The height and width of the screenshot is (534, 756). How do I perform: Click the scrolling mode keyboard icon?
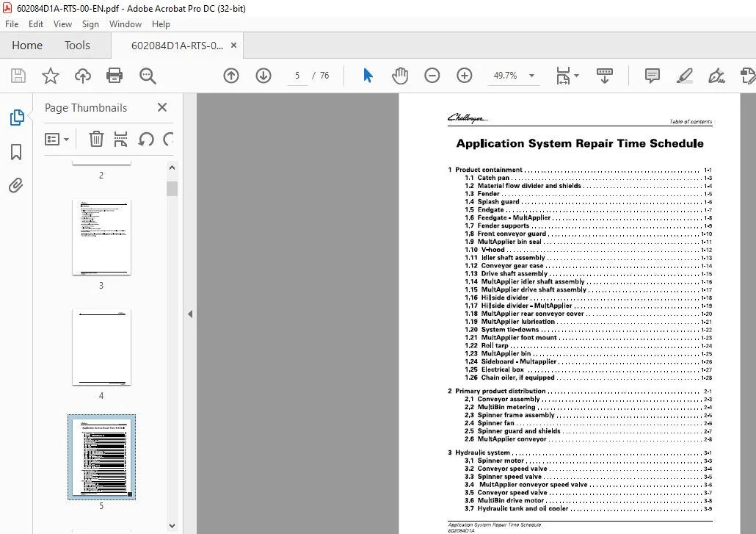605,76
